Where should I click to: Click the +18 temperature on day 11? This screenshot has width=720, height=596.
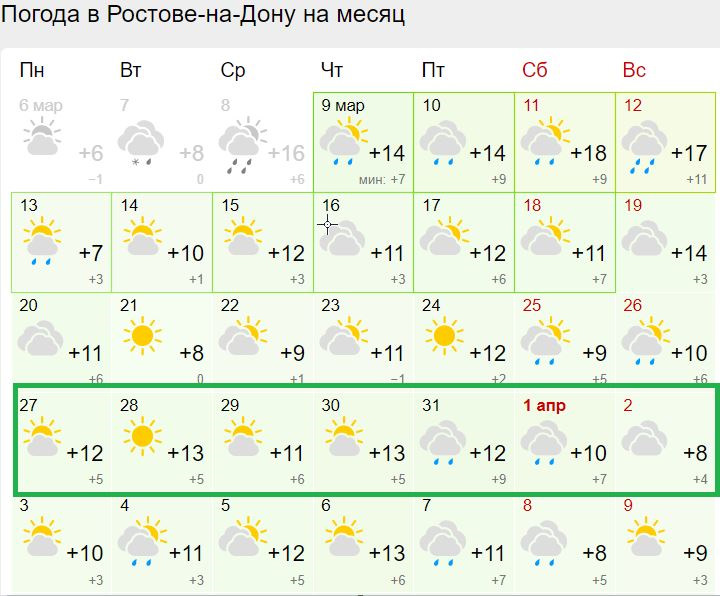click(588, 153)
